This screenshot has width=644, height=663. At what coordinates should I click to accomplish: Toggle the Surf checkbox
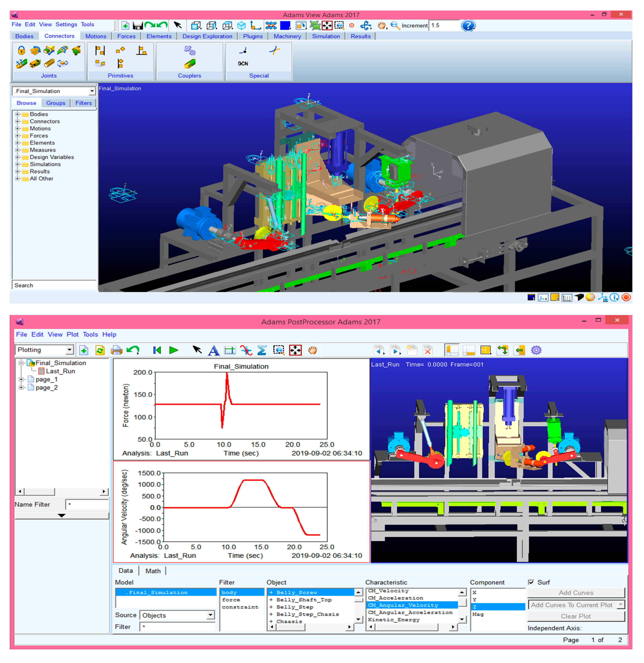(531, 582)
